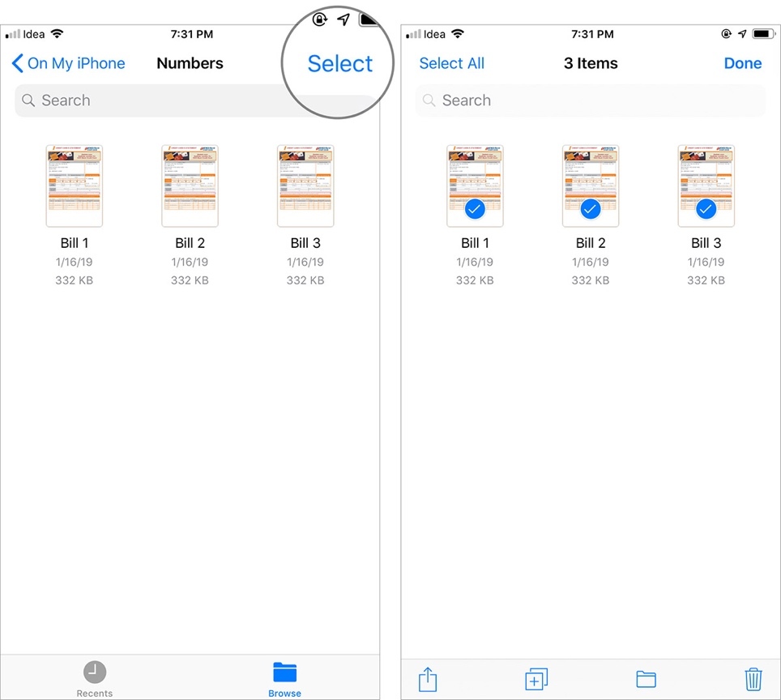
Task: Tap the Wi-Fi icon in right status bar
Action: click(x=458, y=34)
